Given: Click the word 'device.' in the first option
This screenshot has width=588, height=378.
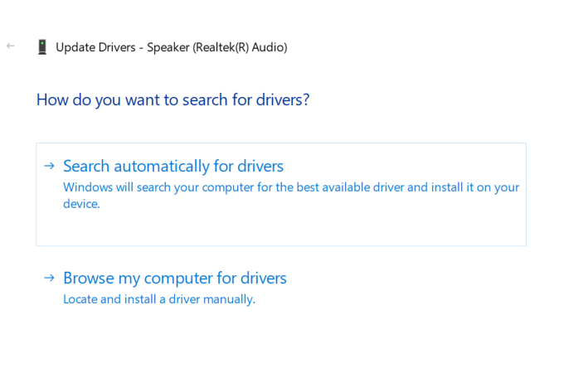Looking at the screenshot, I should 81,204.
